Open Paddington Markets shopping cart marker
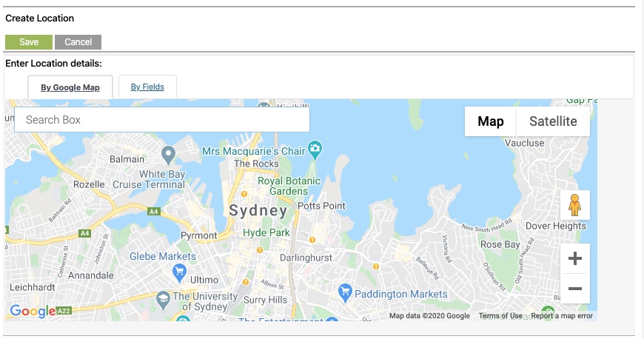 coord(345,293)
